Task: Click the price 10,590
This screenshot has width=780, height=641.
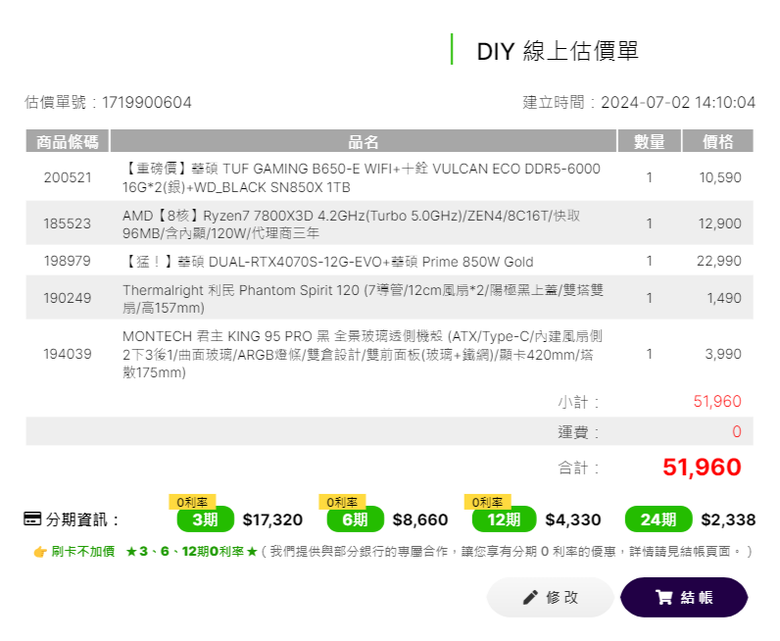Action: [720, 178]
